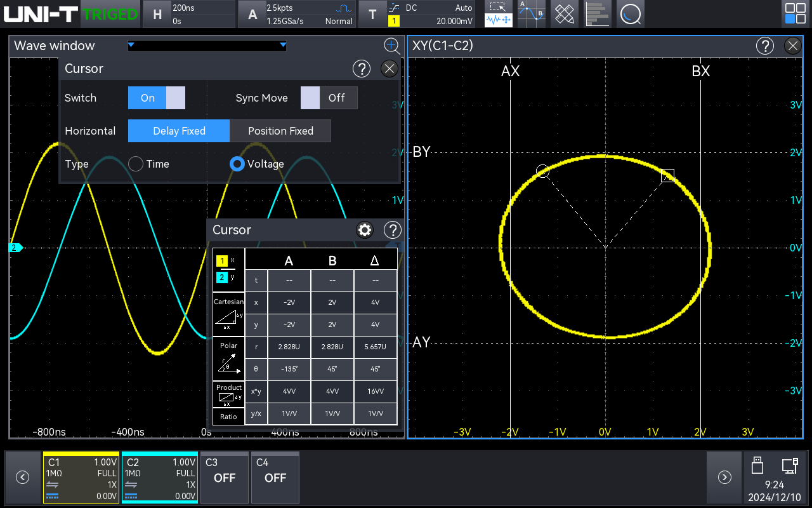Screen dimensions: 812x508
Task: Click the 1.25GSa/s sample rate value
Action: click(285, 21)
